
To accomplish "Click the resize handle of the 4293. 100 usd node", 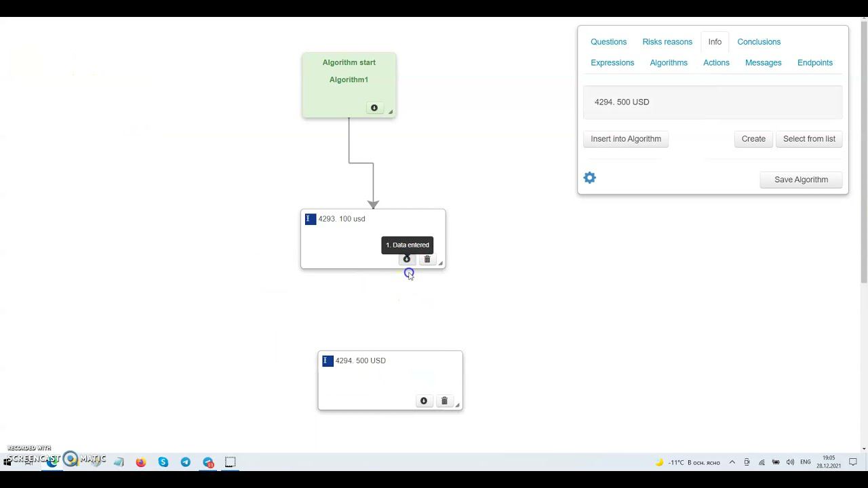I will pyautogui.click(x=441, y=264).
